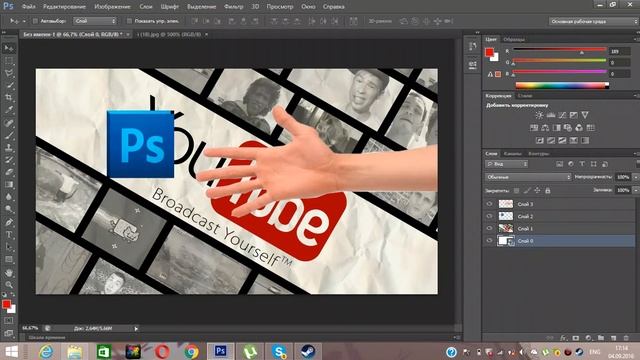Viewport: 640px width, 360px height.
Task: Select the Hand tool
Action: click(x=9, y=272)
